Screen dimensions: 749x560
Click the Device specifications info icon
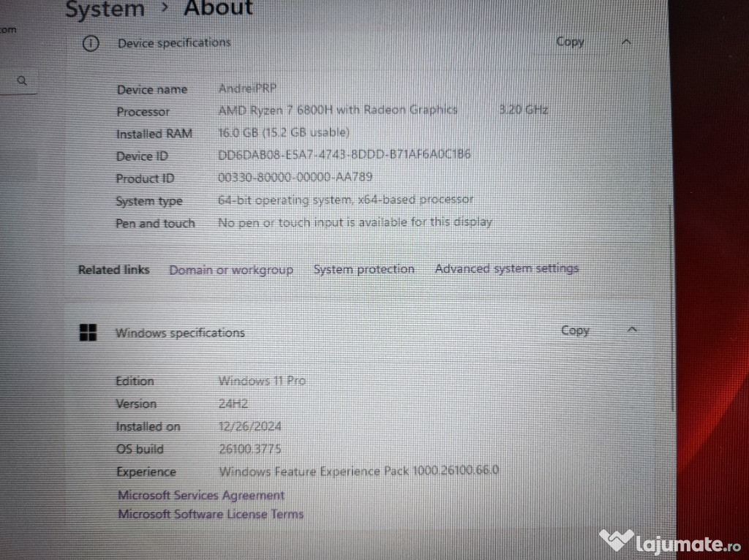(91, 43)
